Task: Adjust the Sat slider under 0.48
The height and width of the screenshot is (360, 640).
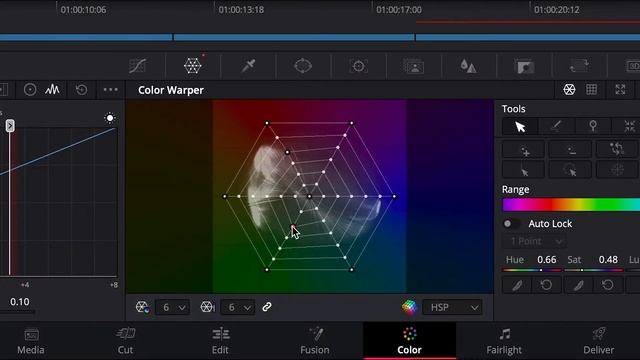Action: tap(594, 270)
